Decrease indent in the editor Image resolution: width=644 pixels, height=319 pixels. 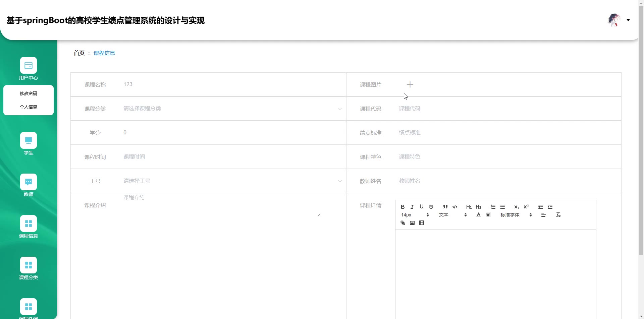[541, 207]
